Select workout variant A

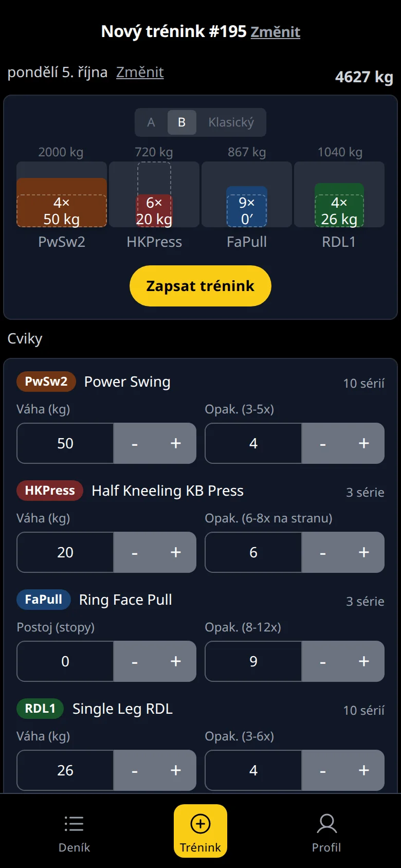click(151, 122)
